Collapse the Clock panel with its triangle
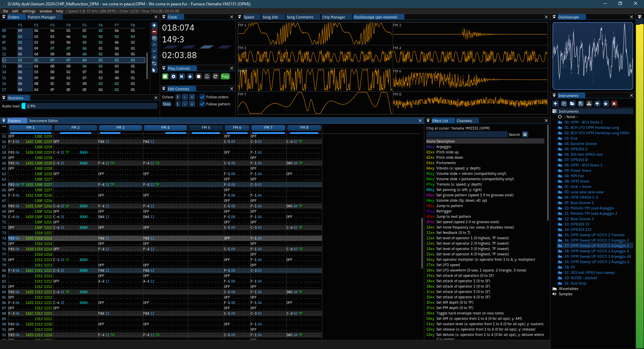The image size is (644, 349). pyautogui.click(x=164, y=17)
